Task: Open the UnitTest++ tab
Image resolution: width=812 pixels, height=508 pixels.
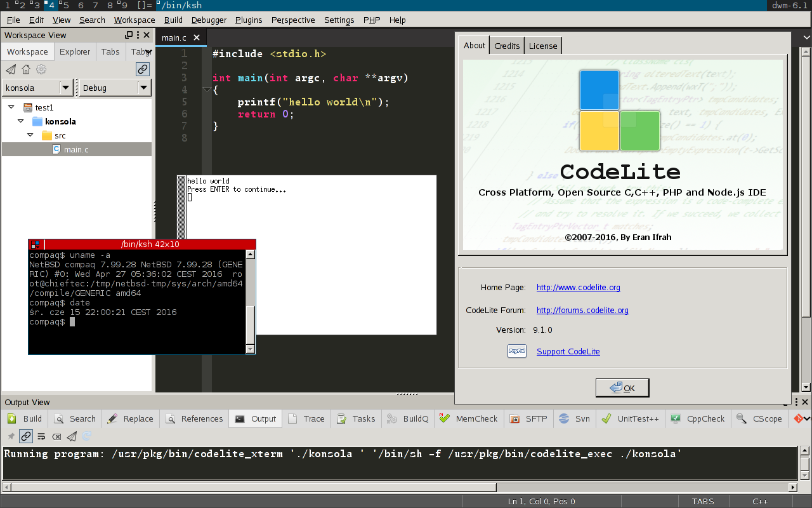Action: click(x=630, y=418)
